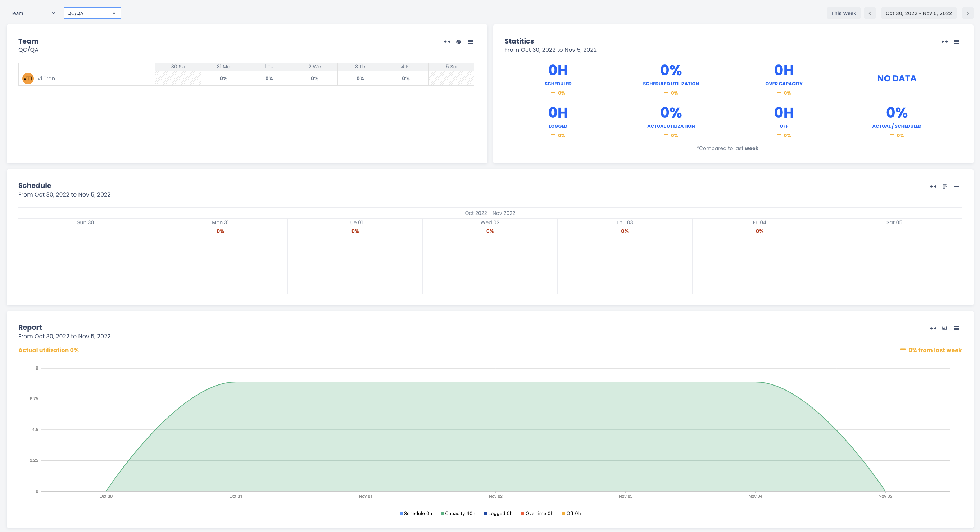Open the Statitics panel hamburger menu
The height and width of the screenshot is (532, 980).
(x=956, y=42)
